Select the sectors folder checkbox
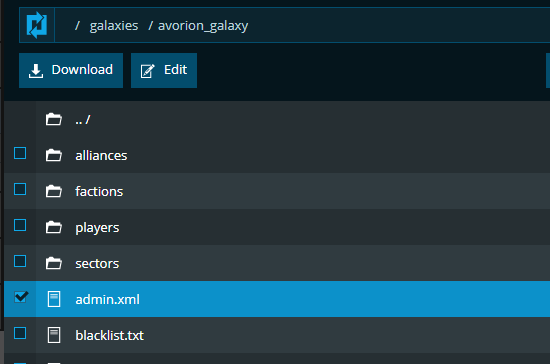Image resolution: width=550 pixels, height=364 pixels. [x=20, y=261]
